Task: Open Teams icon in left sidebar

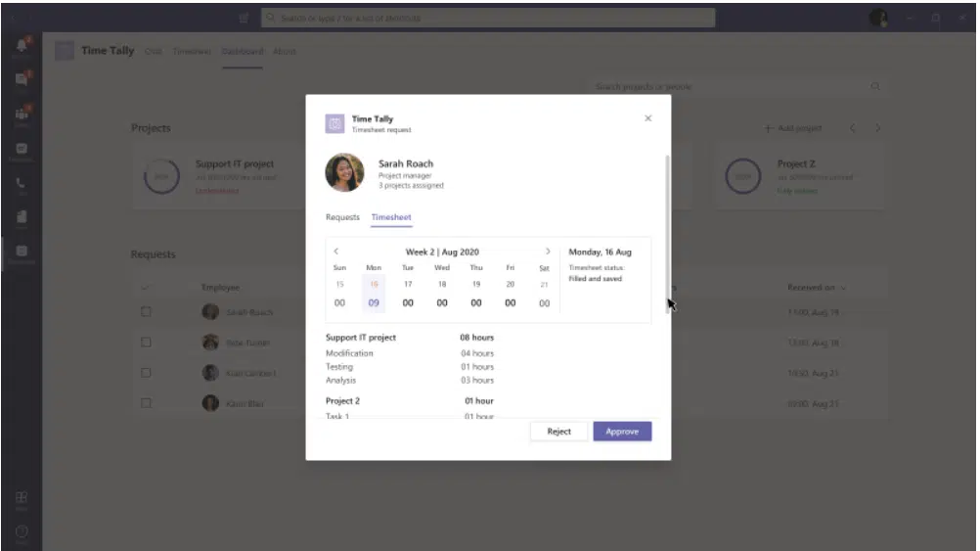Action: 22,114
